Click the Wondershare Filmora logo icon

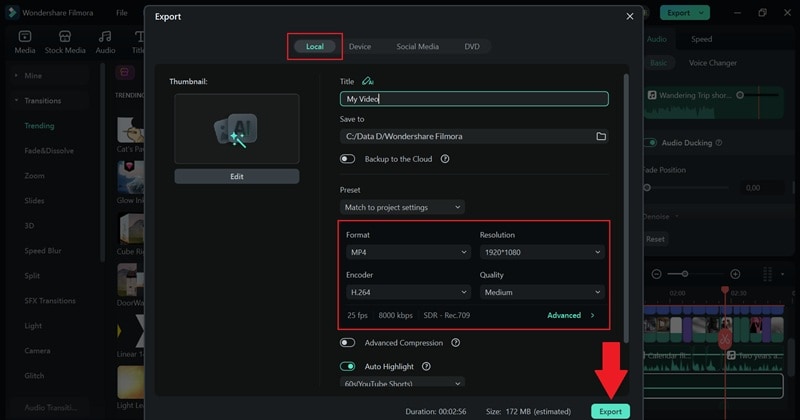[x=11, y=13]
